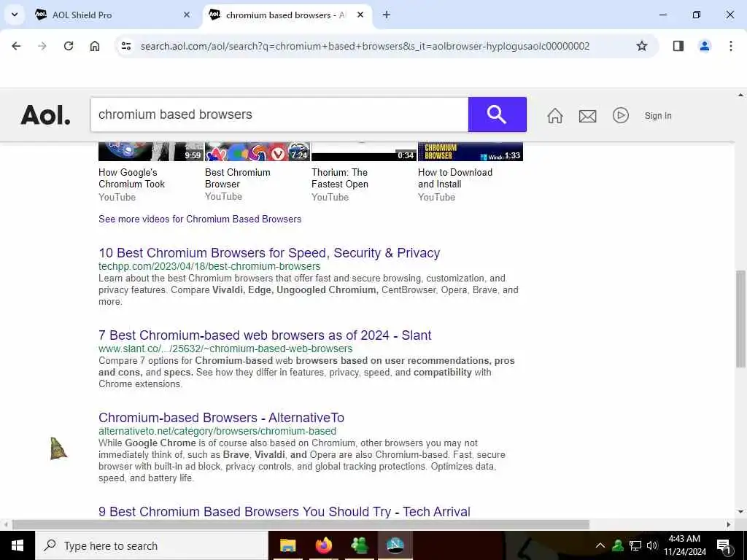Click the www.slant.co result URL
This screenshot has width=747, height=560.
225,349
